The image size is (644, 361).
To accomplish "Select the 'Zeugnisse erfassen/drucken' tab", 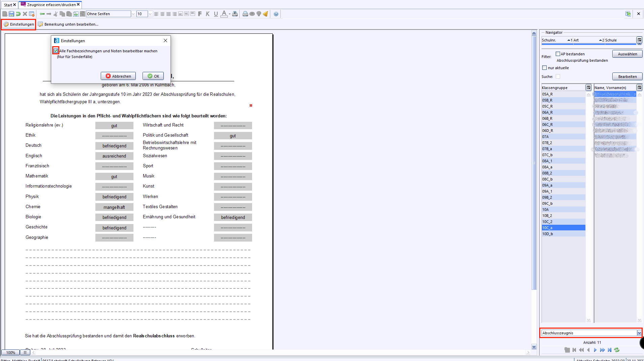I will [51, 5].
